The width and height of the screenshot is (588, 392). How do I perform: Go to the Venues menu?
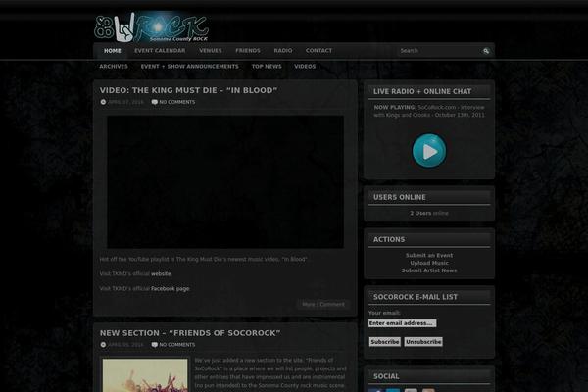tap(211, 51)
